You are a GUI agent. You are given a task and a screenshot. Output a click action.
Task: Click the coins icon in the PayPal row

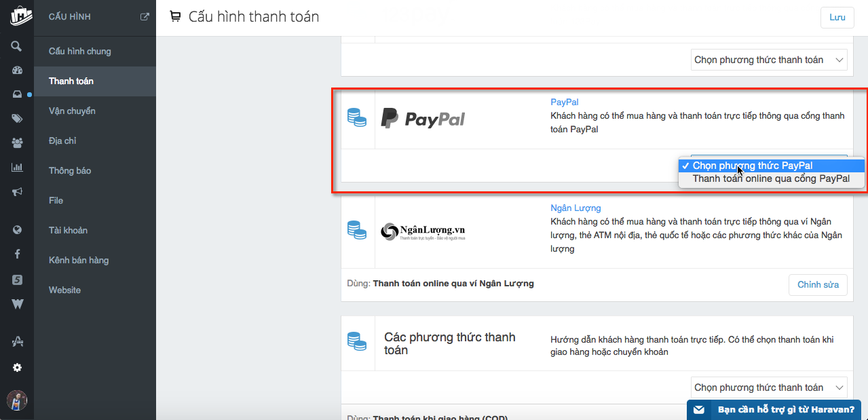pyautogui.click(x=357, y=117)
